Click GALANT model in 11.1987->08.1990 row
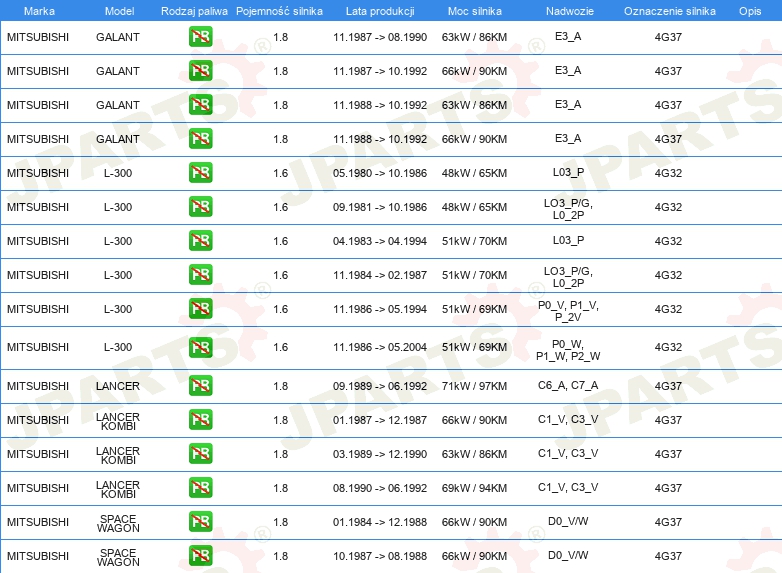This screenshot has width=782, height=573. (118, 37)
